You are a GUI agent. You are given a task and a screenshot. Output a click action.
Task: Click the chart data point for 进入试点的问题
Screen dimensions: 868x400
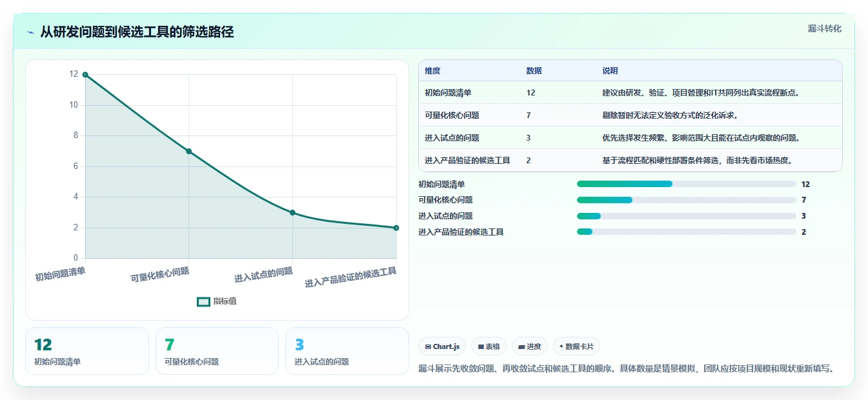pos(292,212)
